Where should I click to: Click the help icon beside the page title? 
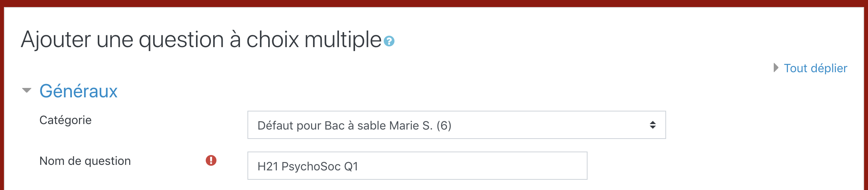pos(389,41)
